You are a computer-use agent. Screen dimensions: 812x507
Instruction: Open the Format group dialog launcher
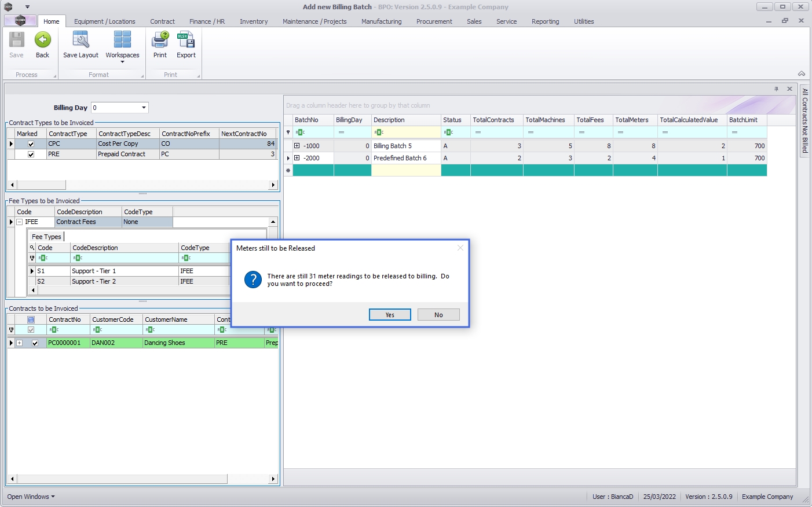[142, 76]
